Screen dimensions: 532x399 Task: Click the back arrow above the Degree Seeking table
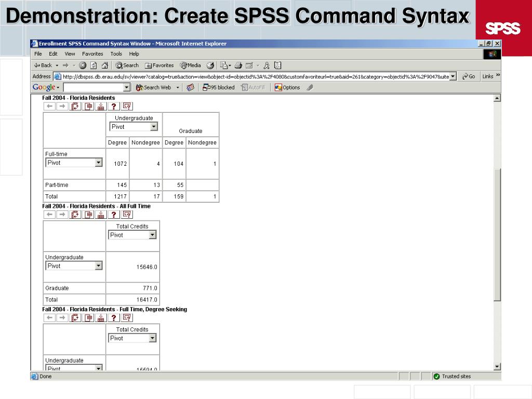click(49, 318)
